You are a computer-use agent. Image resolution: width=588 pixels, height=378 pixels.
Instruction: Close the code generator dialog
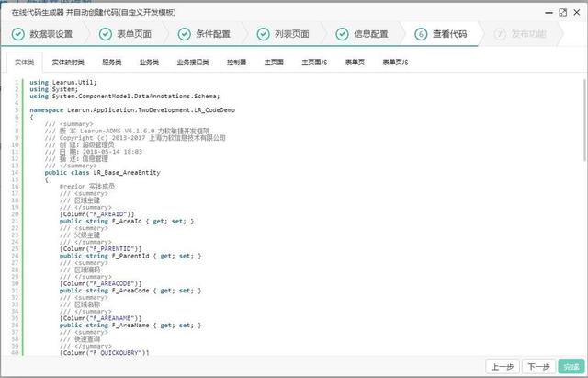tap(577, 12)
